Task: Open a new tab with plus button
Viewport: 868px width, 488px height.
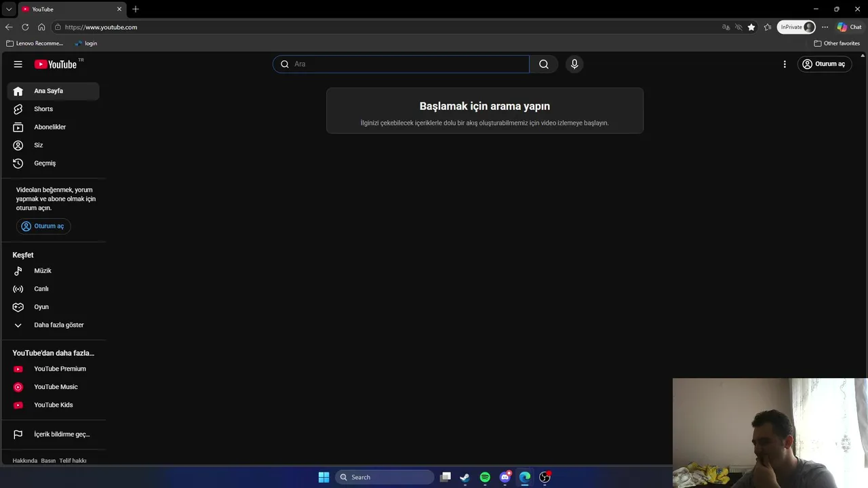Action: click(x=136, y=9)
